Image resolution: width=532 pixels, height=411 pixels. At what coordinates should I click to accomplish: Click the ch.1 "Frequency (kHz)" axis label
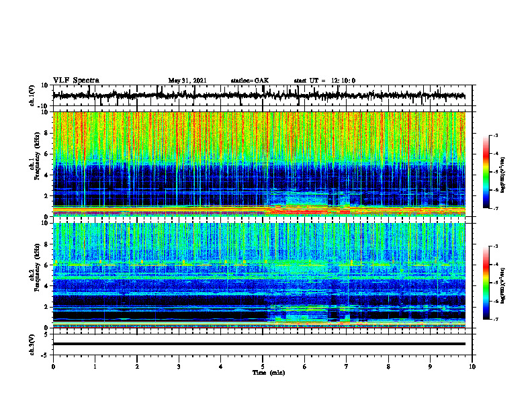coord(37,156)
